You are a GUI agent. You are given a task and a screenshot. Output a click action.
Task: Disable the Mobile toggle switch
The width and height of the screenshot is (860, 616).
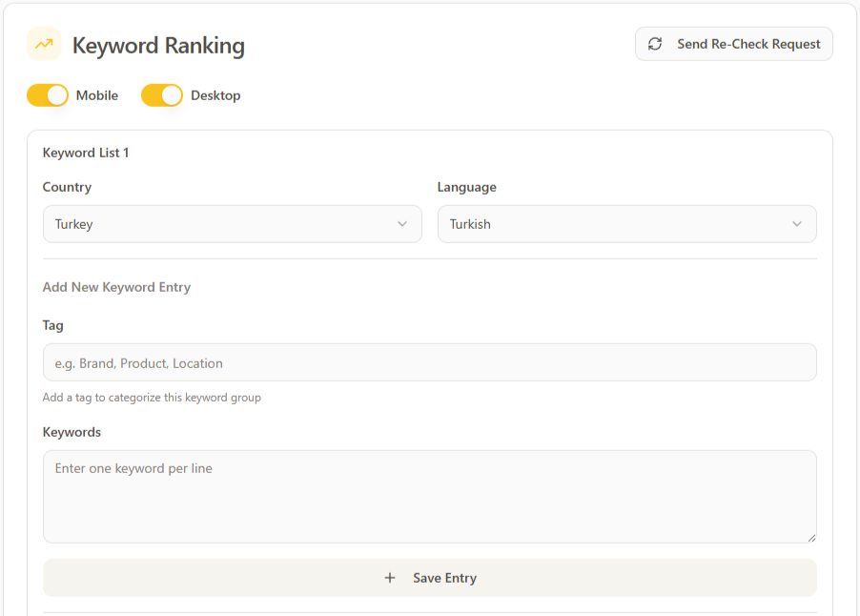tap(48, 95)
